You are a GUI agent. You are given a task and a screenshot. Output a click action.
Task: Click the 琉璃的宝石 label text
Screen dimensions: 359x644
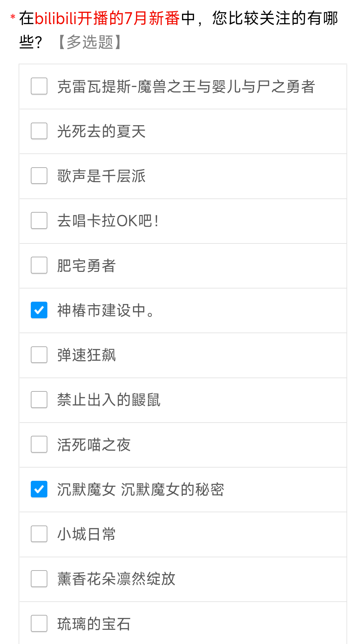[94, 624]
